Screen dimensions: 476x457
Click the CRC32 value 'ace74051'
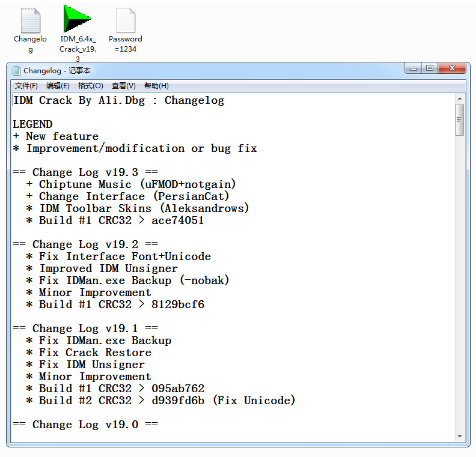click(x=177, y=220)
